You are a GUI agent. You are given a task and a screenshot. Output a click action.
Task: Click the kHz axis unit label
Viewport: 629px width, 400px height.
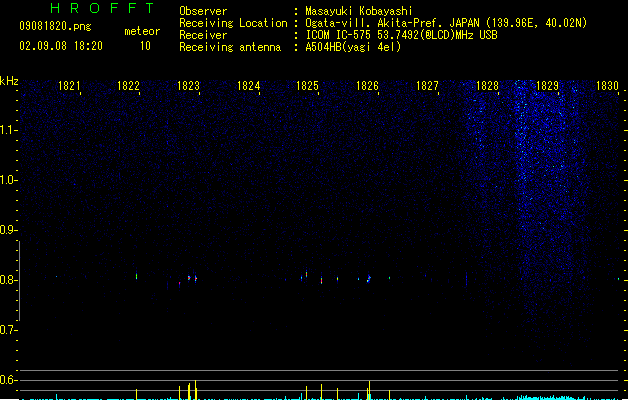[x=9, y=81]
